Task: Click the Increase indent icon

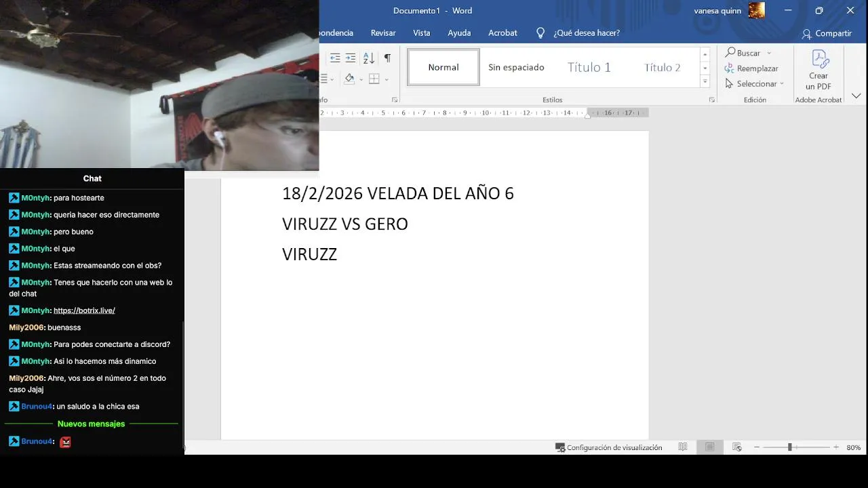Action: (x=351, y=58)
